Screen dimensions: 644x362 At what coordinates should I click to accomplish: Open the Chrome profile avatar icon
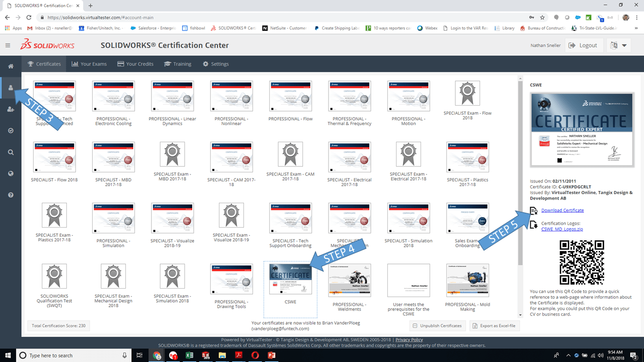click(x=626, y=17)
